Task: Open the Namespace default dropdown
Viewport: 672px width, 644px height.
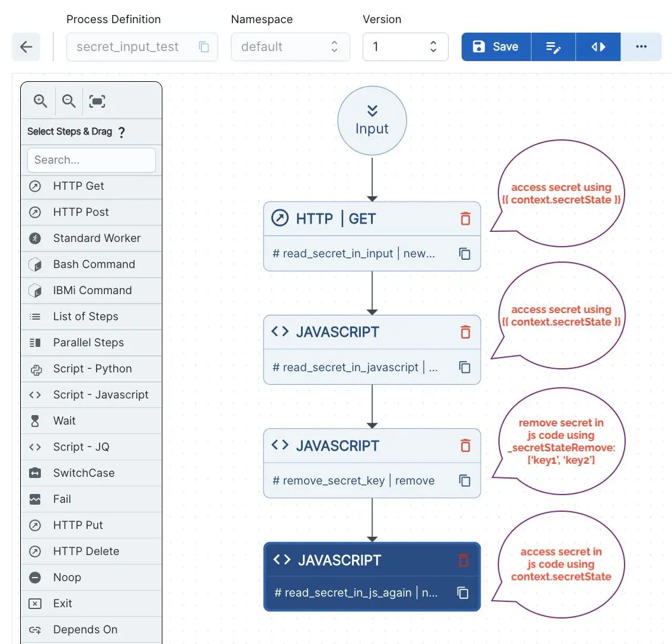Action: coord(290,47)
